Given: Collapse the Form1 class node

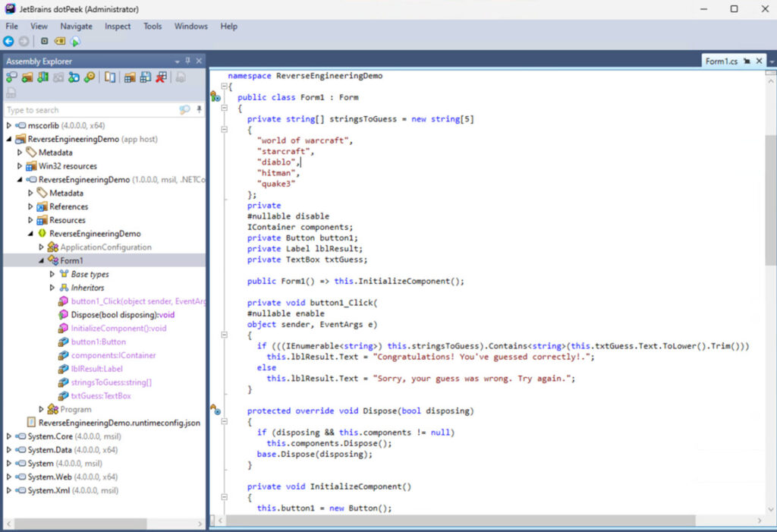Looking at the screenshot, I should (42, 260).
